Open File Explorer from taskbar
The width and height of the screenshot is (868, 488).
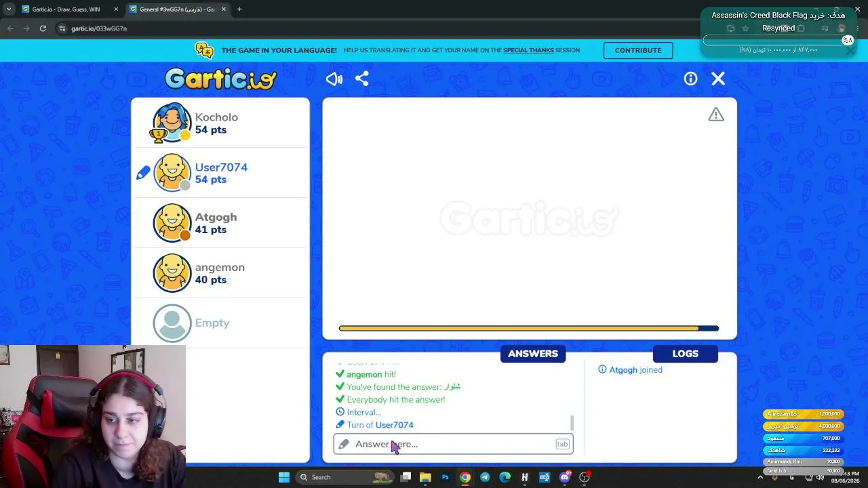[425, 477]
